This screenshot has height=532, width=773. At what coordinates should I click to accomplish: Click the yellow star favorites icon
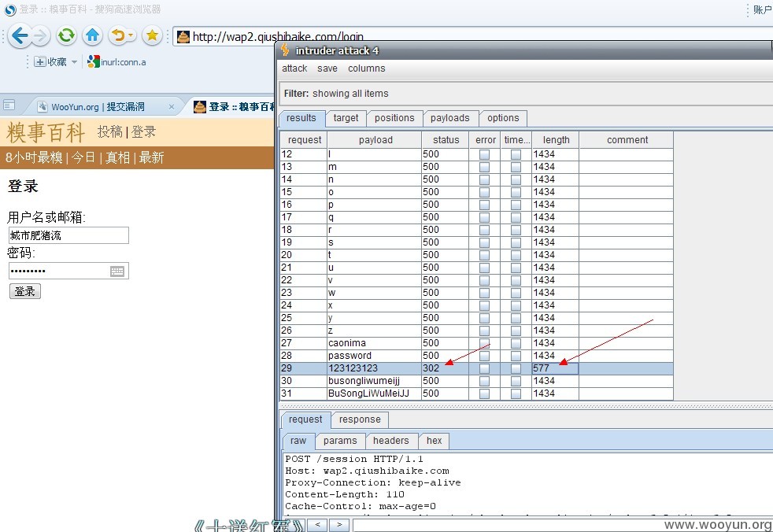tap(153, 35)
